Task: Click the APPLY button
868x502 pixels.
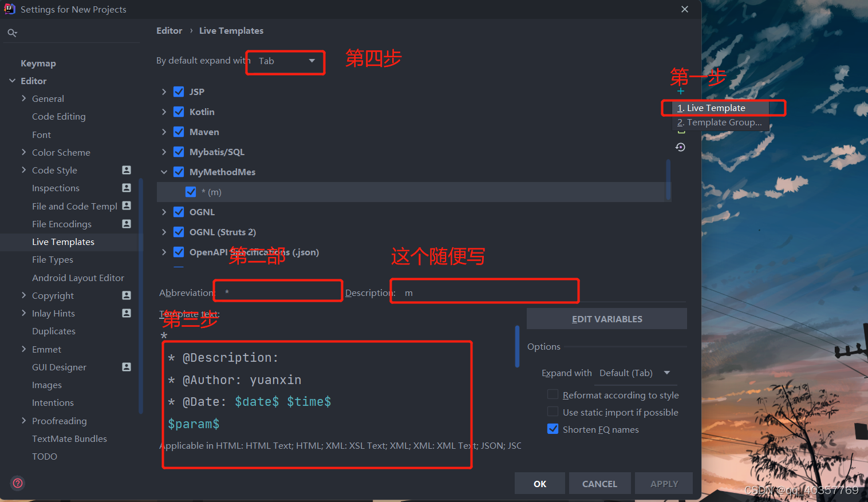Action: click(664, 484)
